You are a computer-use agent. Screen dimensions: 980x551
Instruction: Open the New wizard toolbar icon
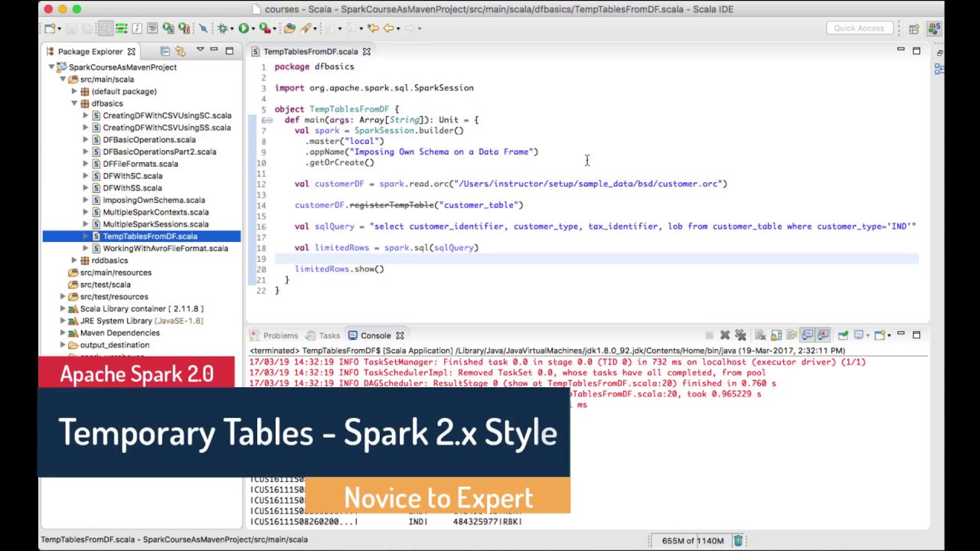(x=50, y=28)
